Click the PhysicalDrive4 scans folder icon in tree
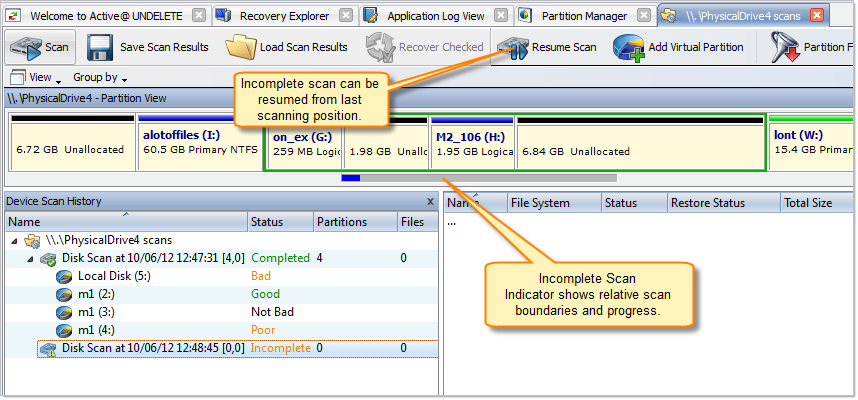This screenshot has height=400, width=858. pos(33,240)
